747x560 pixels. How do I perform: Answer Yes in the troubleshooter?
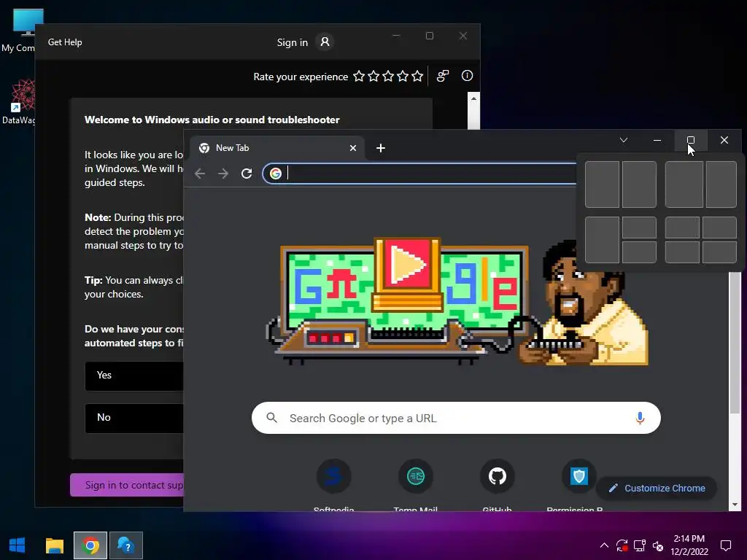(x=134, y=376)
